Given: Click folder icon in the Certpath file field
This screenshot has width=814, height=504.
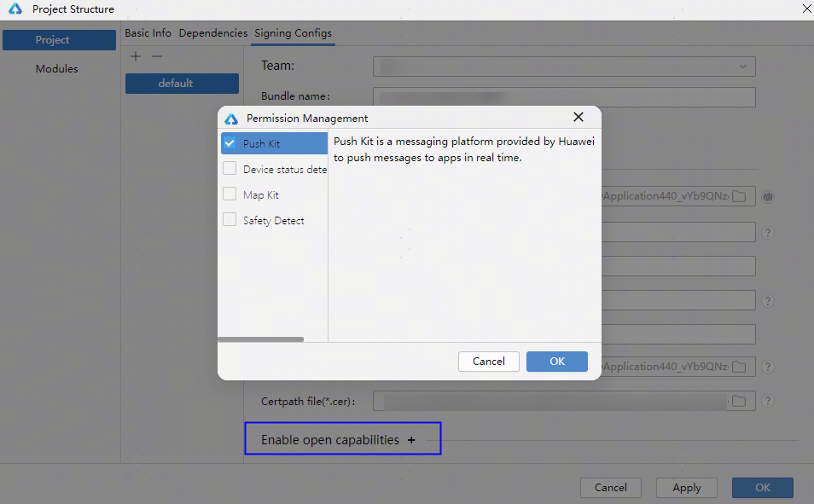Looking at the screenshot, I should tap(739, 401).
